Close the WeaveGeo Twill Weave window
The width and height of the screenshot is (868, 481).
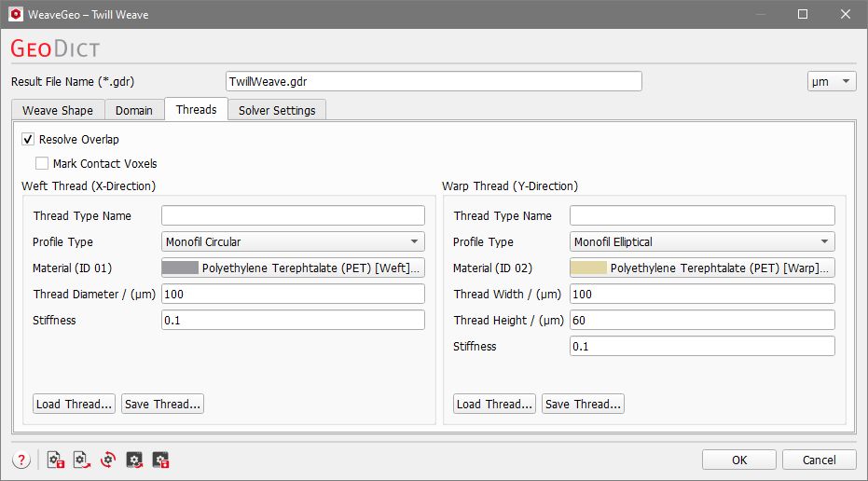846,14
